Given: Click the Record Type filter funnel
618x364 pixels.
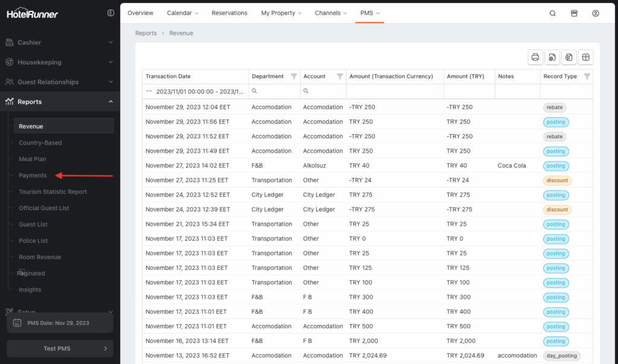Looking at the screenshot, I should click(587, 77).
